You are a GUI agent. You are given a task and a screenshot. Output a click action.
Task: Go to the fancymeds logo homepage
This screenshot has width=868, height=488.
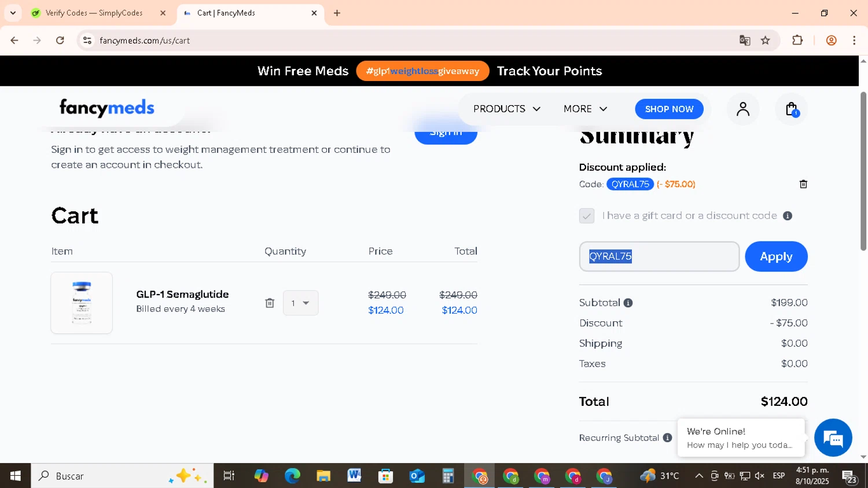[x=107, y=108]
